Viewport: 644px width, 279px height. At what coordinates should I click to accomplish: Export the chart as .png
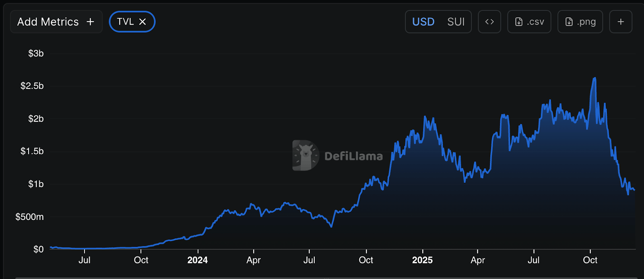point(580,22)
